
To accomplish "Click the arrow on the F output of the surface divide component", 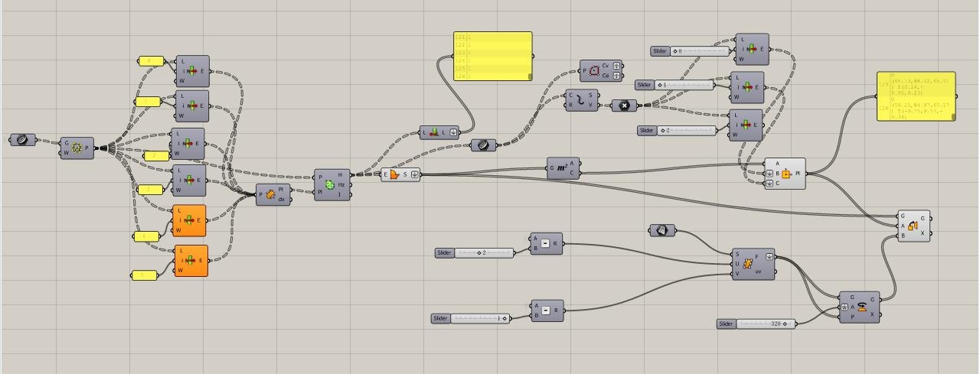I will (x=769, y=257).
